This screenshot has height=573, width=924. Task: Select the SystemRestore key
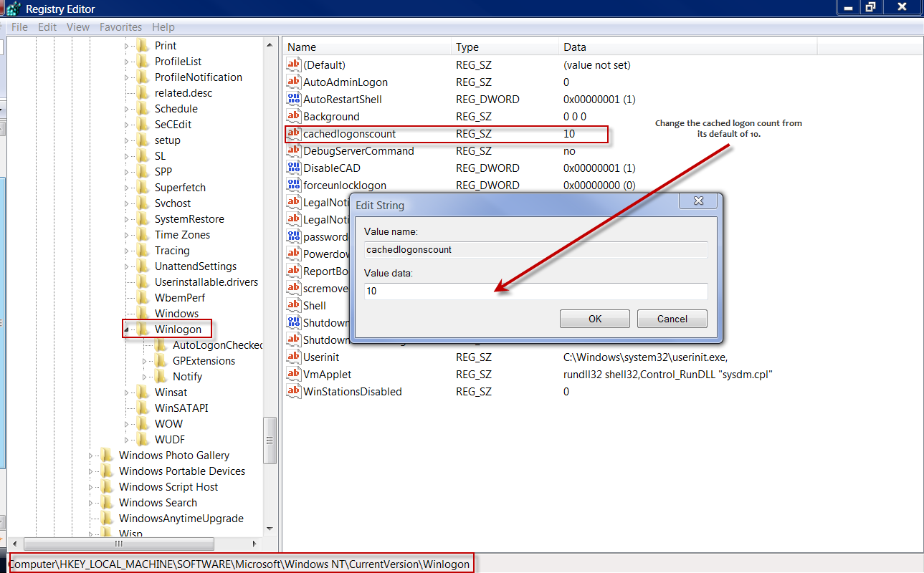pos(189,219)
